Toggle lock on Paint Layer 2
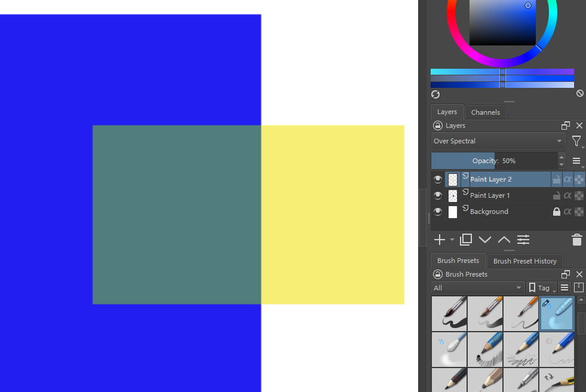Image resolution: width=586 pixels, height=392 pixels. [556, 179]
